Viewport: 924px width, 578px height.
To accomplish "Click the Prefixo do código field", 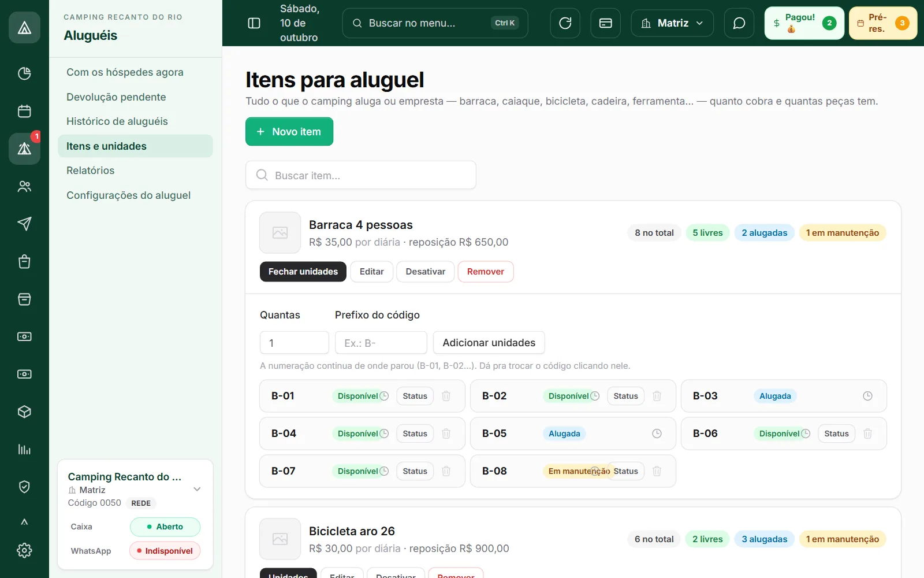I will click(x=381, y=343).
